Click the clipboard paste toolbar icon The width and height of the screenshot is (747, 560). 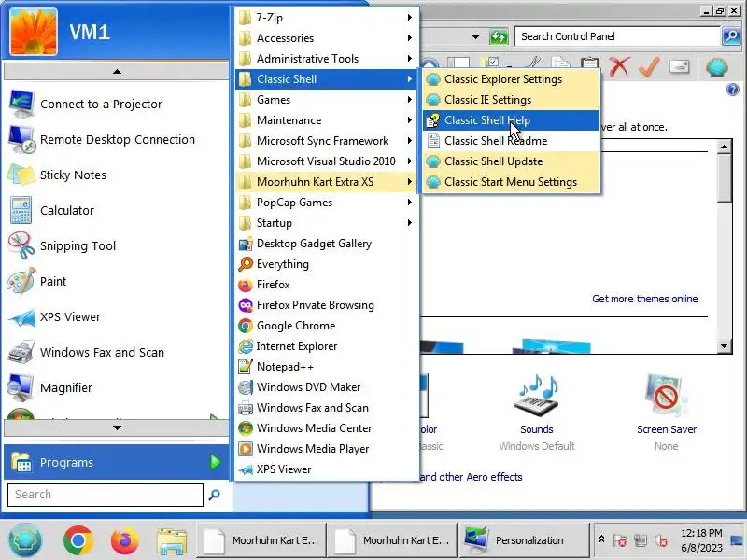tap(590, 65)
